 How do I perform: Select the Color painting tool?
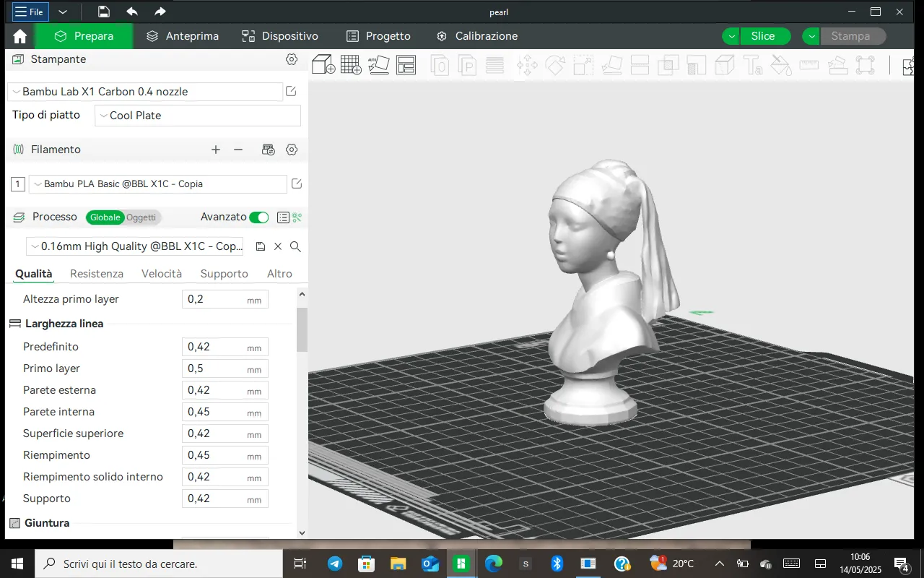[781, 66]
